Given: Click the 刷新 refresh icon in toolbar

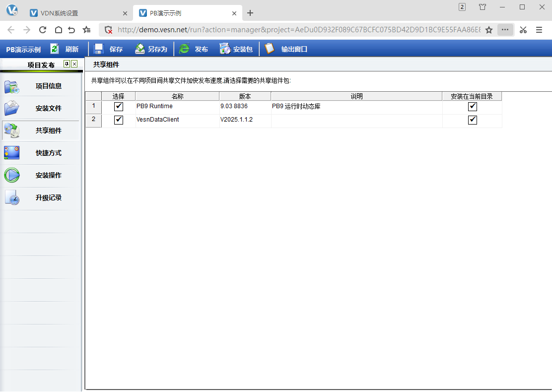Looking at the screenshot, I should click(x=55, y=49).
